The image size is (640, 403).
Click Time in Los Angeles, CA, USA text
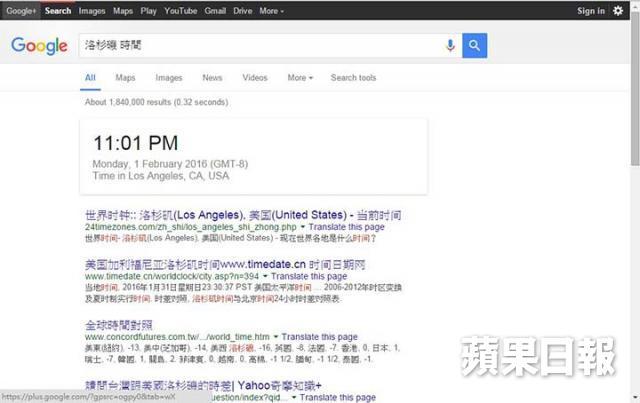click(x=160, y=176)
